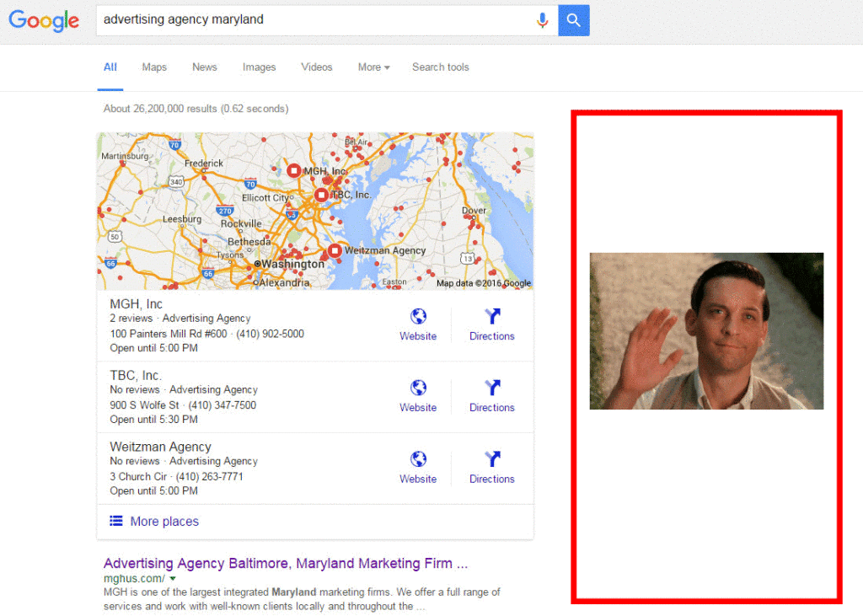The width and height of the screenshot is (863, 616).
Task: Expand green arrow beside mghus.com URL
Action: click(x=173, y=579)
